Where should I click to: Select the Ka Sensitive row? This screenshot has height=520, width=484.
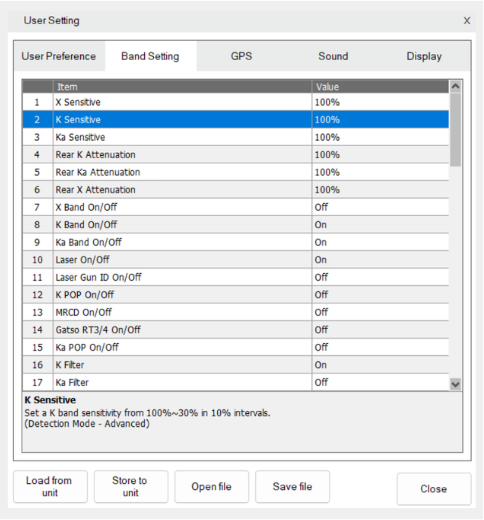click(x=236, y=137)
